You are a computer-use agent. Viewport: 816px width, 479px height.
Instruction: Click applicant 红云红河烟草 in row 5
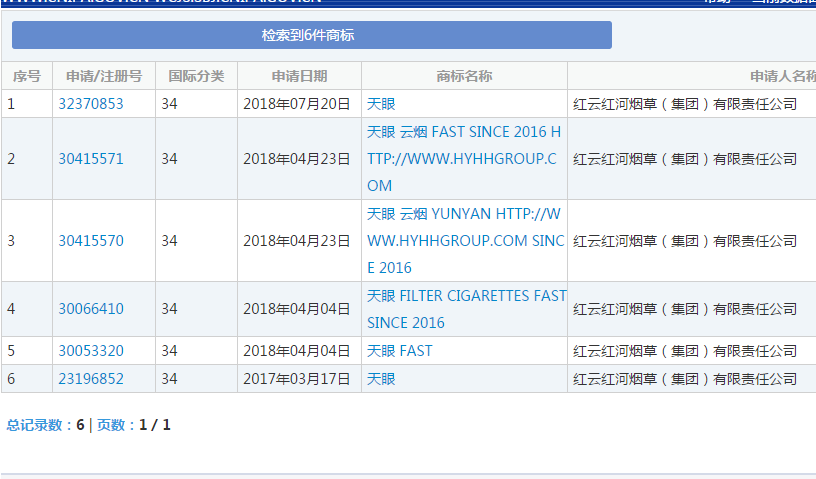[x=685, y=351]
